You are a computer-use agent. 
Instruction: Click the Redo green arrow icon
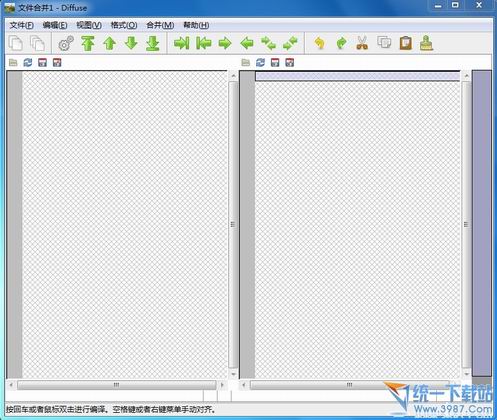click(341, 43)
